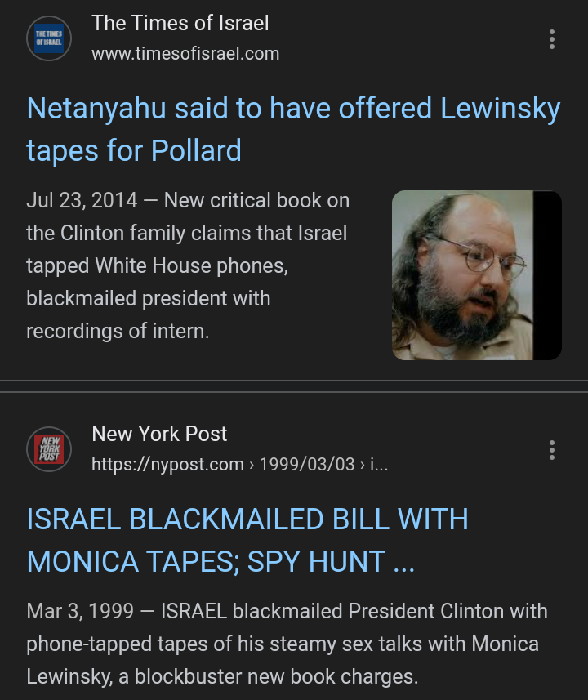This screenshot has height=700, width=588.
Task: Select 'New York Post' site name
Action: pos(159,434)
